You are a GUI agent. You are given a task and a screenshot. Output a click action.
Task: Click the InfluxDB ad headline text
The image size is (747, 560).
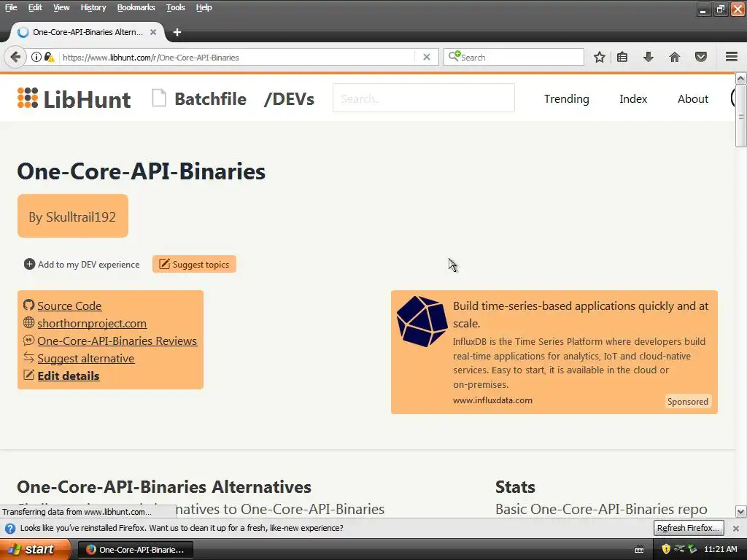coord(581,314)
